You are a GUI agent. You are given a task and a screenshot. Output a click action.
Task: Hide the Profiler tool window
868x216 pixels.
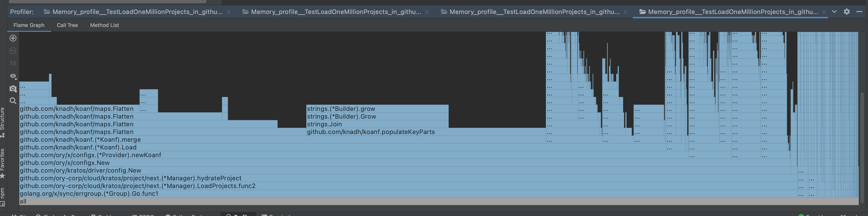[x=859, y=12]
